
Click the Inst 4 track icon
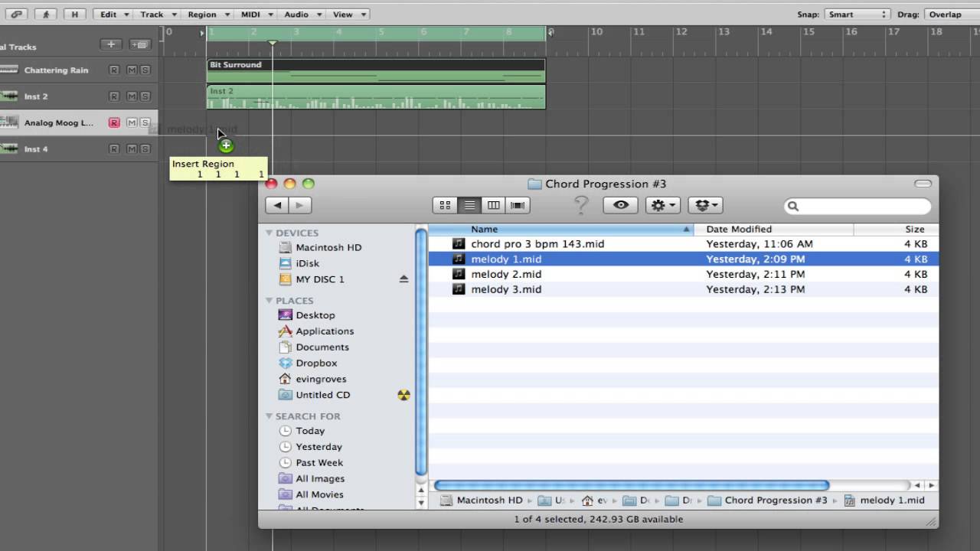point(9,148)
